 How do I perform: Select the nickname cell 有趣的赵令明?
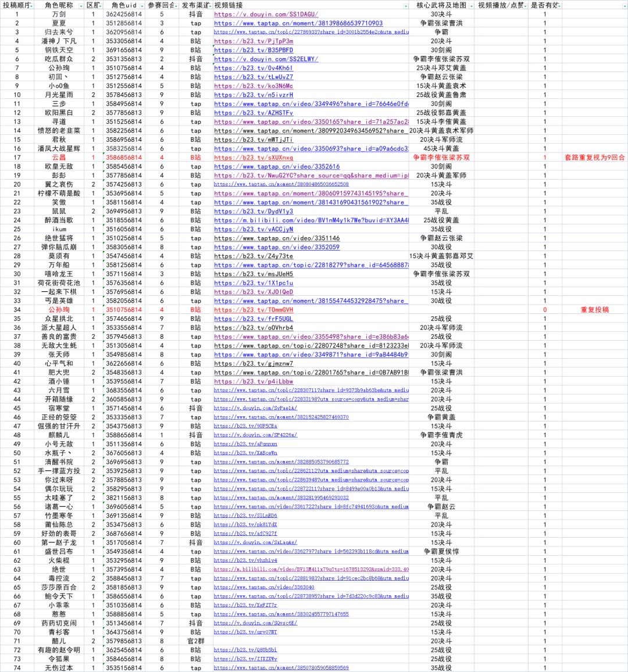pos(59,650)
